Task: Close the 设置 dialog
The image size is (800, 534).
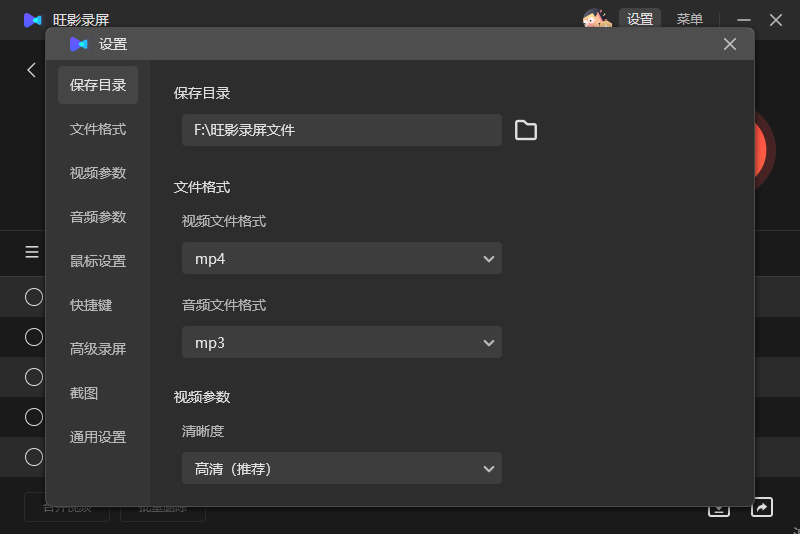Action: pos(730,44)
